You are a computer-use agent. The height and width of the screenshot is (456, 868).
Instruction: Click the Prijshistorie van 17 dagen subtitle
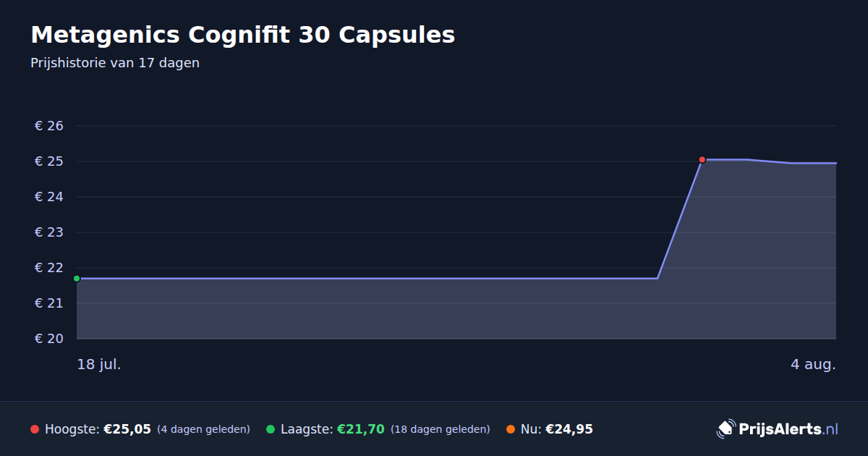coord(115,63)
